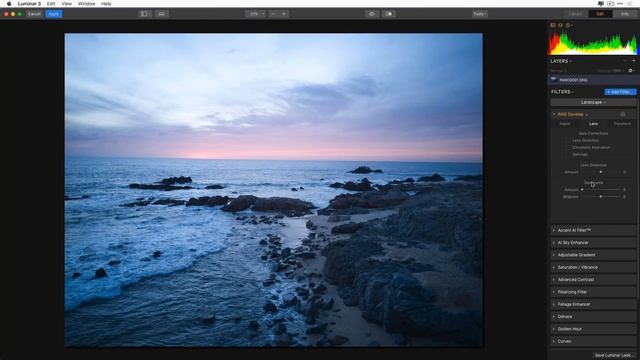
Task: Expand the Saturation / Vibrance filter
Action: click(x=593, y=267)
